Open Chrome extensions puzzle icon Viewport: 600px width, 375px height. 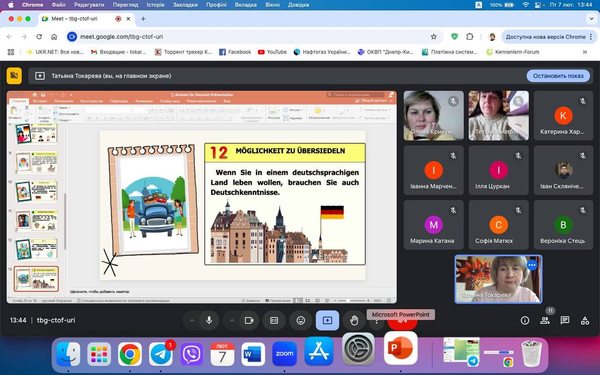[x=470, y=37]
